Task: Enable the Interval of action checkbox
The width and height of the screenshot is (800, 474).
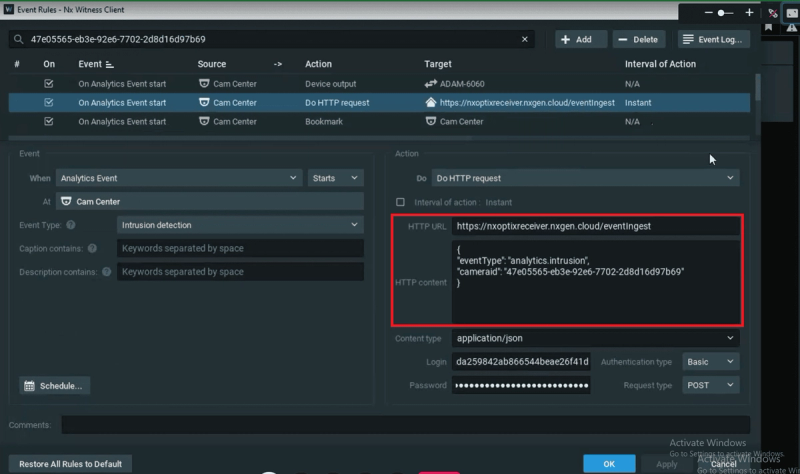Action: (x=401, y=202)
